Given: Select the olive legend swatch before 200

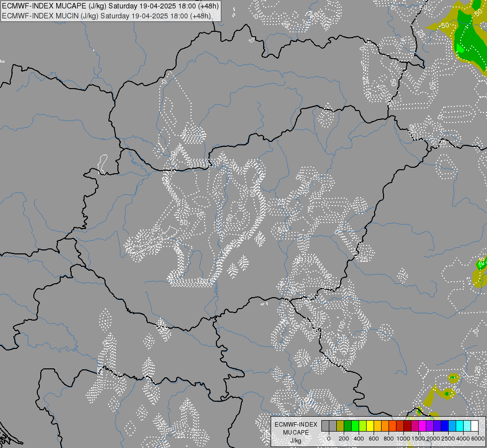Looking at the screenshot, I should tap(340, 426).
